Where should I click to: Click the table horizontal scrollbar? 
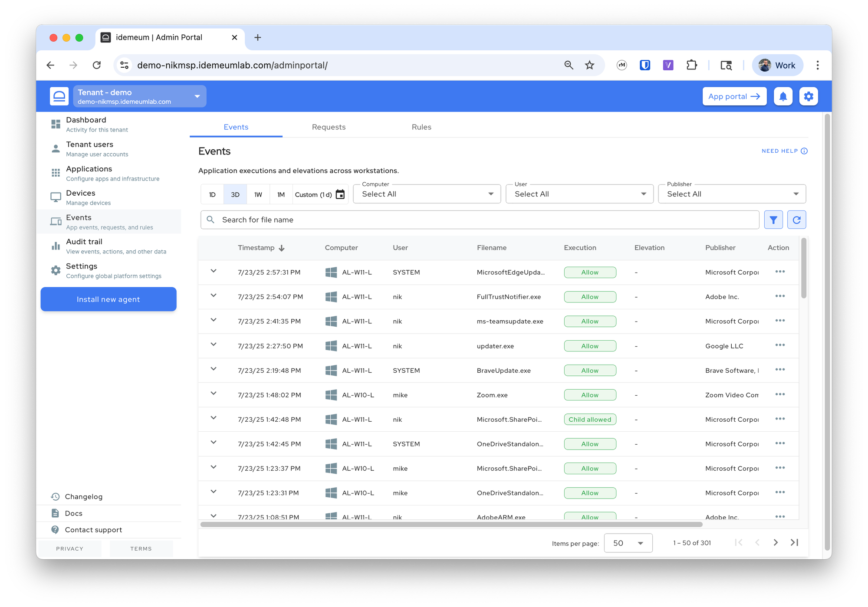pos(451,525)
